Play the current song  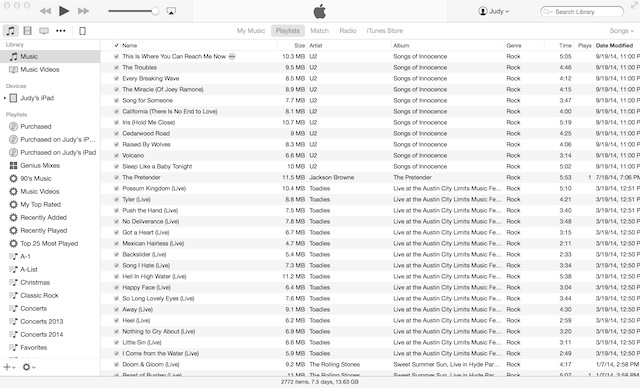(64, 11)
